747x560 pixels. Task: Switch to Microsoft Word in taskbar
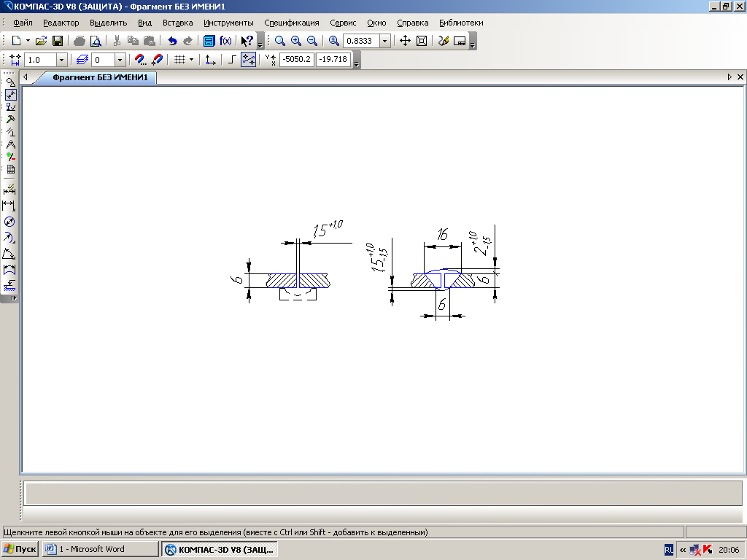[x=100, y=549]
